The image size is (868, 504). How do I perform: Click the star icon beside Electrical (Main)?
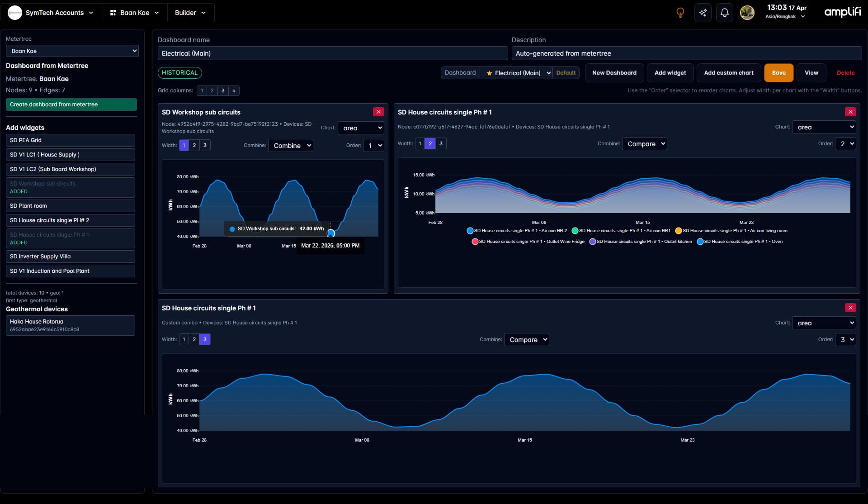(x=489, y=73)
